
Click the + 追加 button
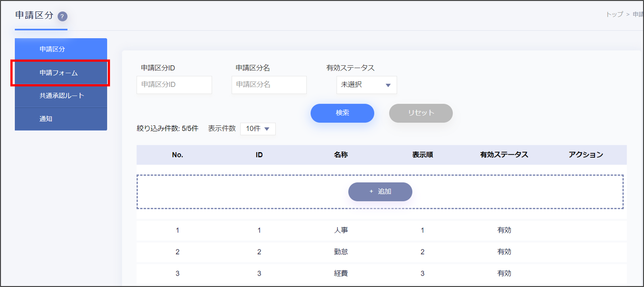coord(380,192)
